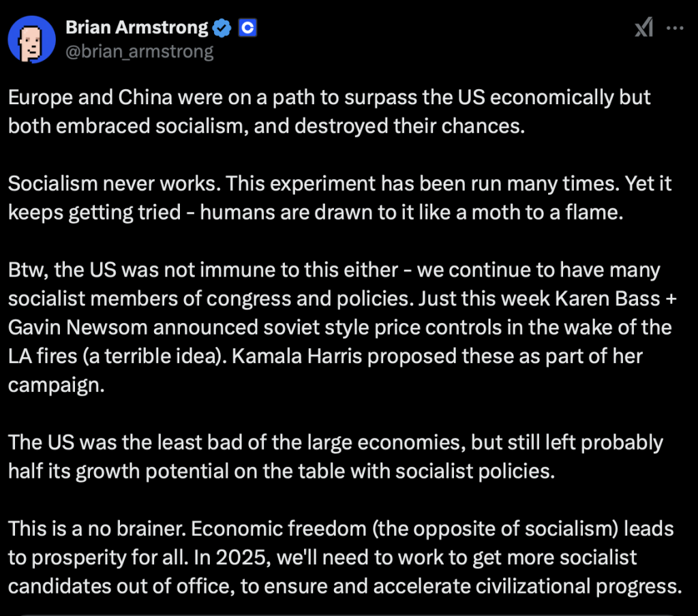
Task: Click the 'least bad of the large economies' paragraph
Action: (335, 456)
